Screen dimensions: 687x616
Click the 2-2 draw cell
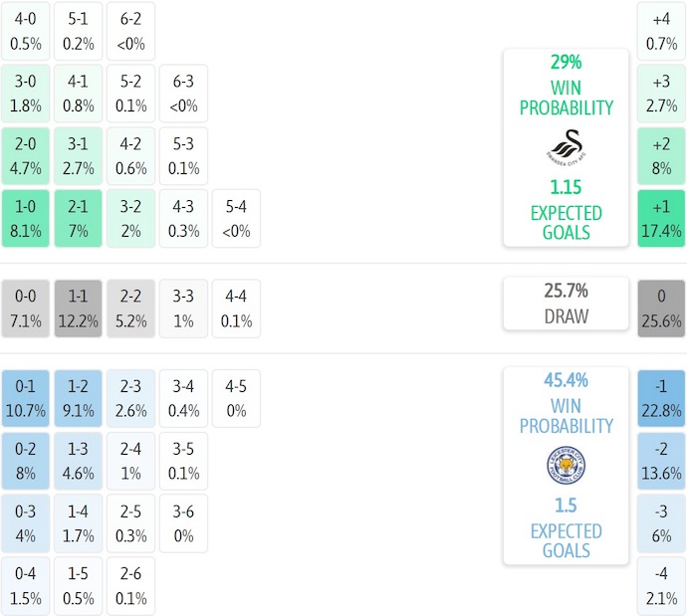[130, 308]
